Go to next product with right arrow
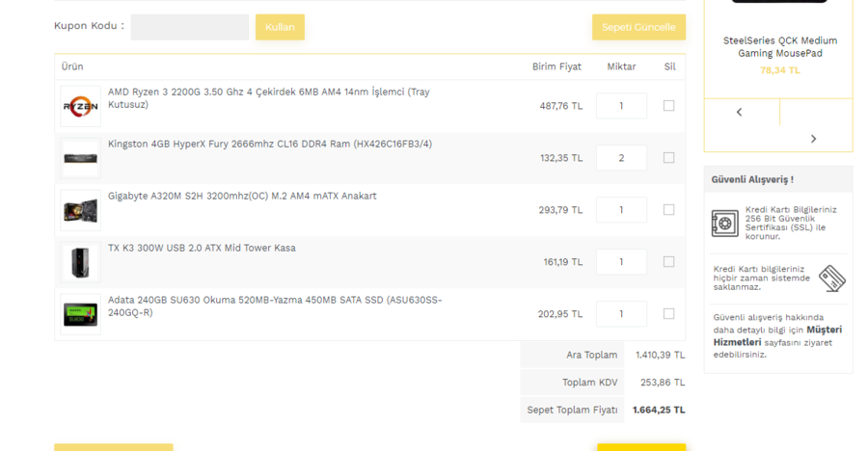This screenshot has width=868, height=451. pyautogui.click(x=813, y=139)
